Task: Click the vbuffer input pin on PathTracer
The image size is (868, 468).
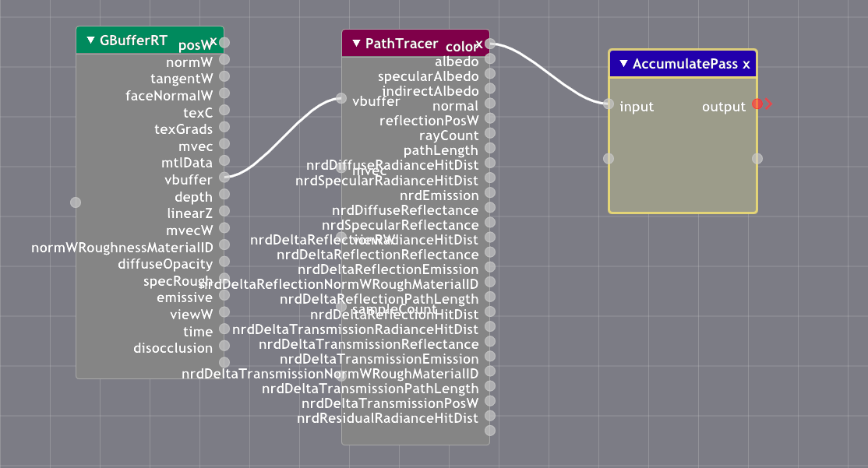Action: tap(341, 99)
